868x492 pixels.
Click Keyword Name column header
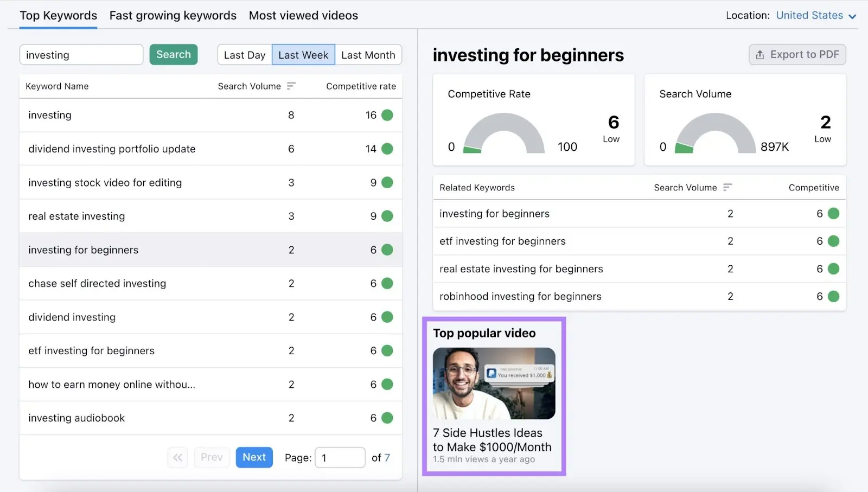coord(57,86)
